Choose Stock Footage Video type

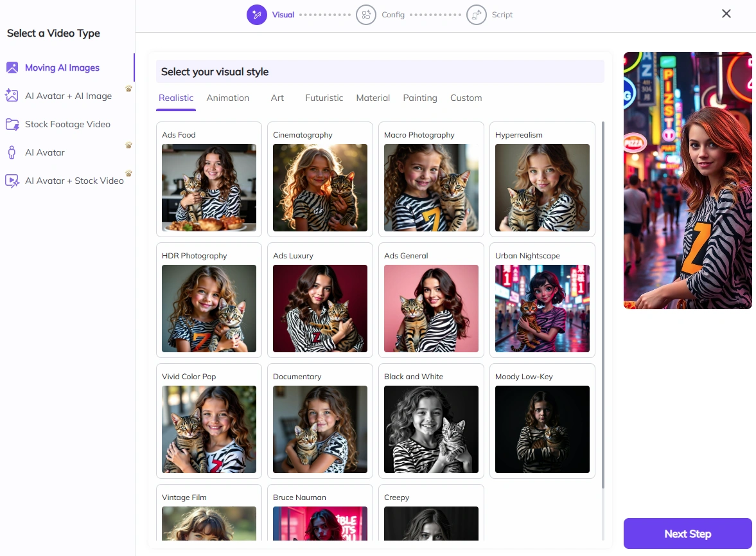point(67,124)
